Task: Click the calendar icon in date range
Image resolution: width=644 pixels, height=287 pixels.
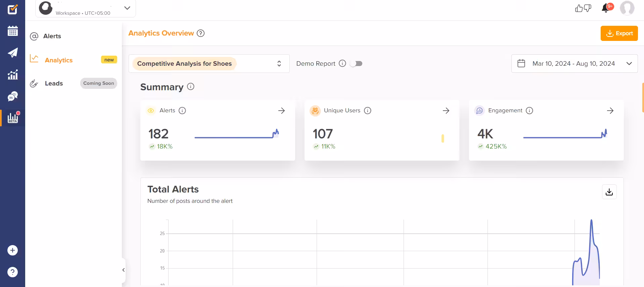Action: pos(521,63)
